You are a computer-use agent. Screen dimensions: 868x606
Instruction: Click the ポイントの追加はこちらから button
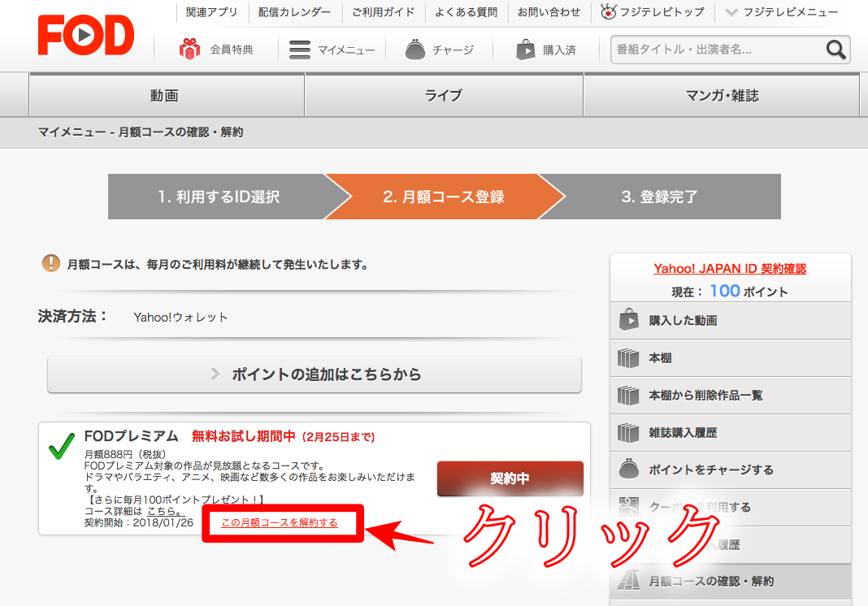(315, 374)
